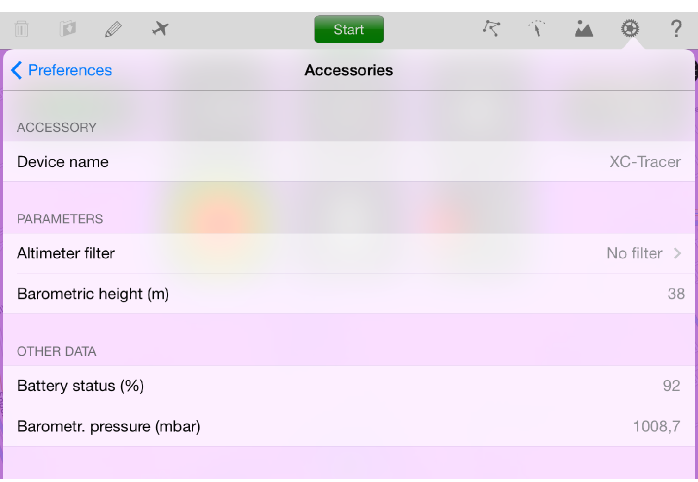The width and height of the screenshot is (698, 482).
Task: Open the terrain mountain icon
Action: [x=584, y=29]
